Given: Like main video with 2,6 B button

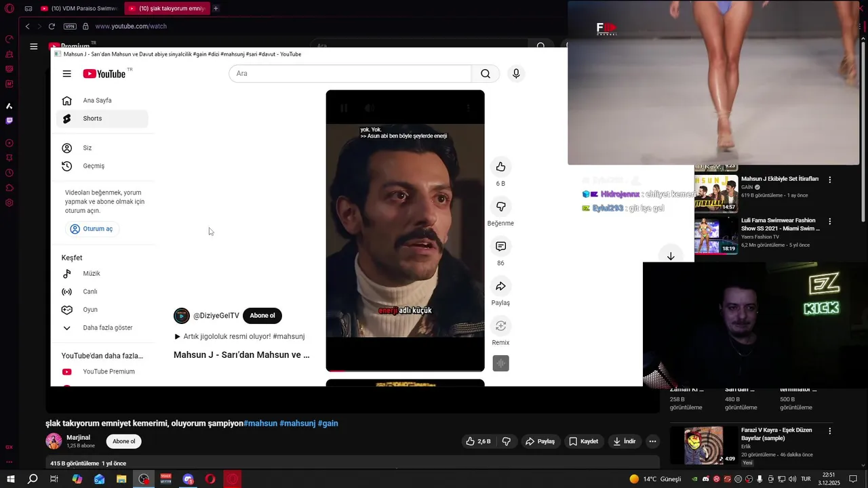Looking at the screenshot, I should pos(478,441).
